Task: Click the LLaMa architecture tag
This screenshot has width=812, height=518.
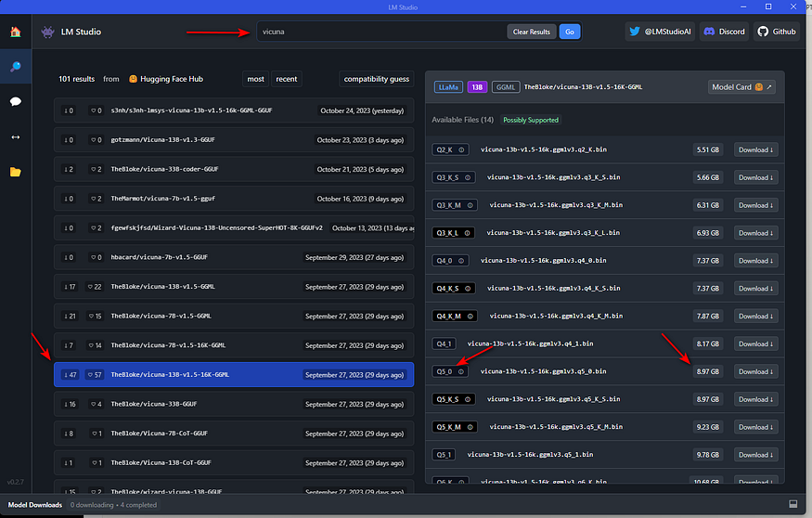Action: [x=448, y=87]
